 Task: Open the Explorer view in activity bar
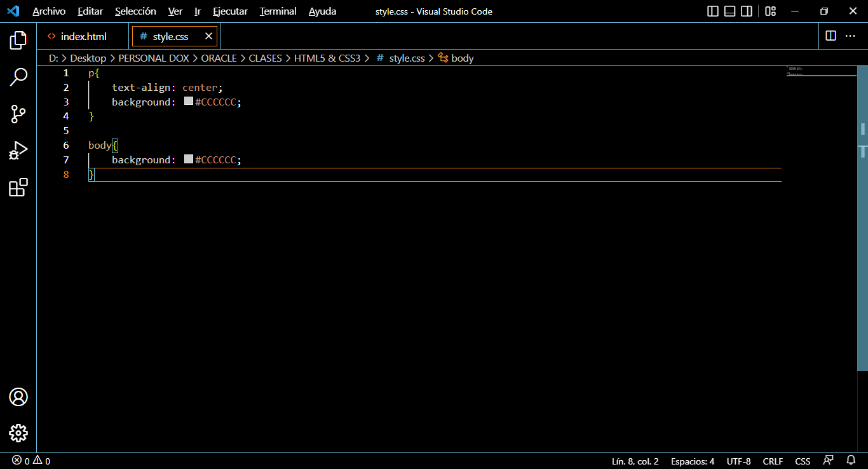tap(18, 41)
